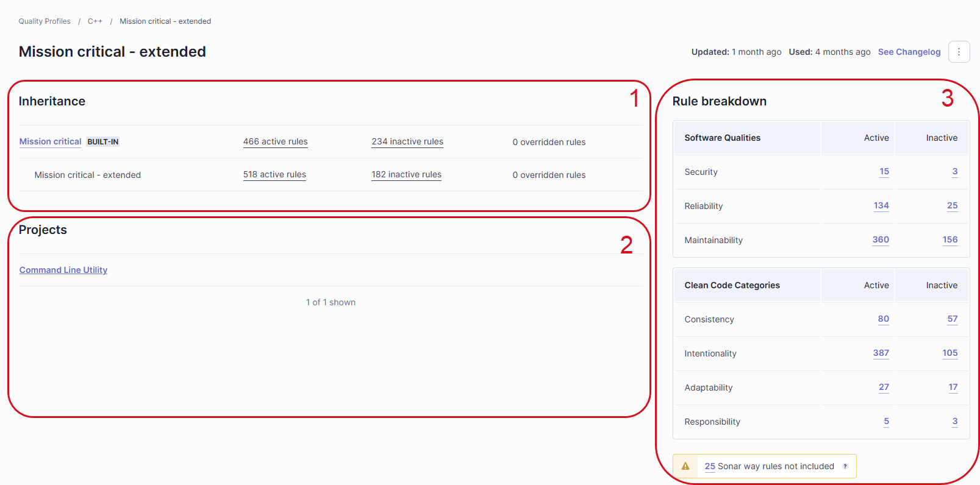
Task: Show 17 inactive Adaptability rules
Action: point(953,388)
